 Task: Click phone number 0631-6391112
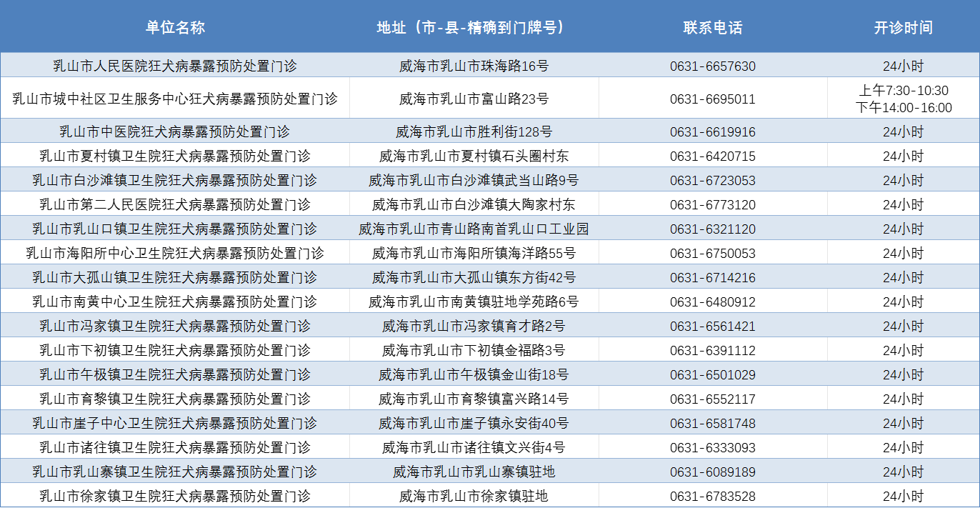coord(712,350)
